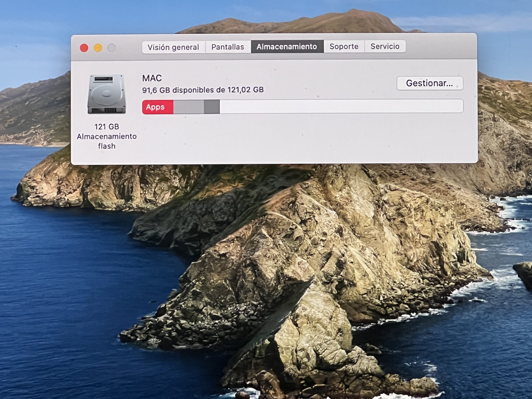Click the dark gray storage bar segment
Viewport: 532px width, 399px height.
[x=212, y=107]
